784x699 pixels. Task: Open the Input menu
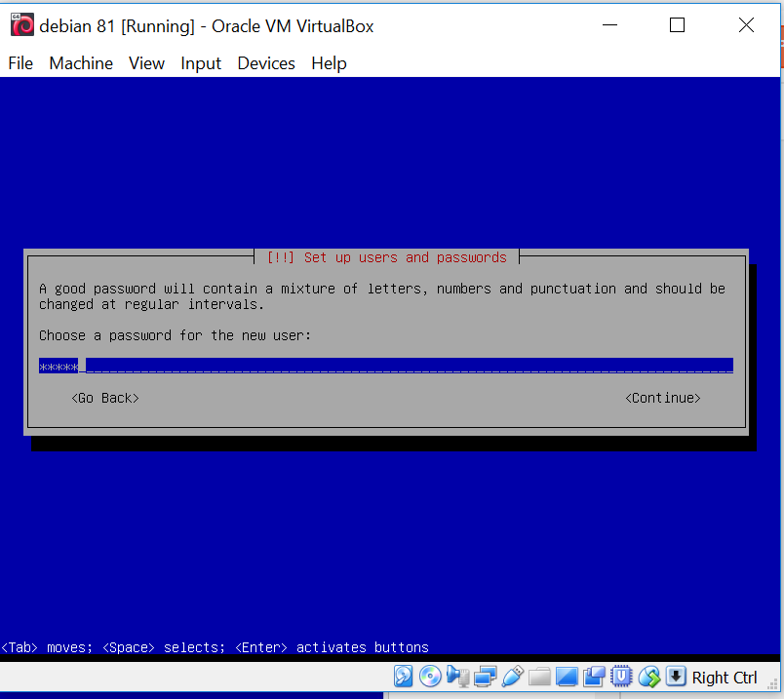[201, 63]
